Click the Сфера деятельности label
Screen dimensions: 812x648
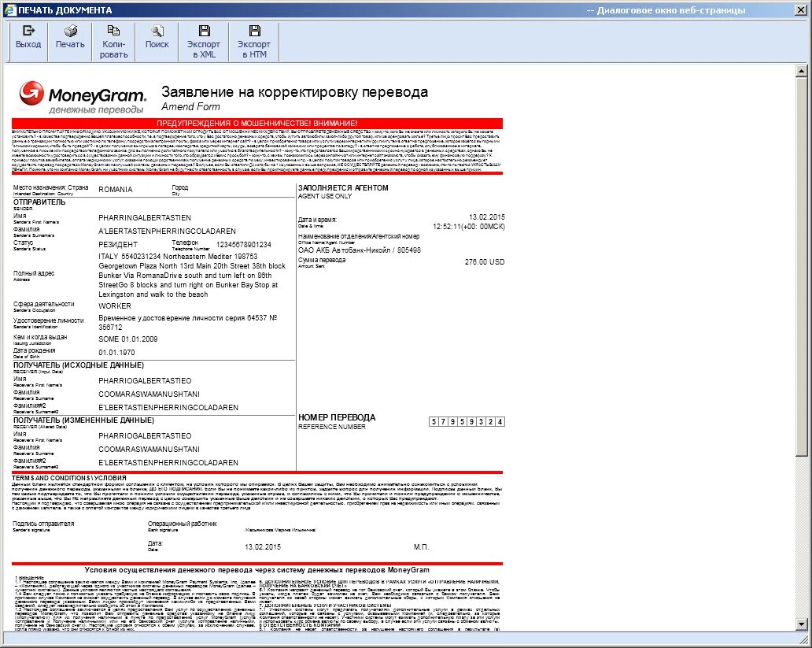coord(43,304)
